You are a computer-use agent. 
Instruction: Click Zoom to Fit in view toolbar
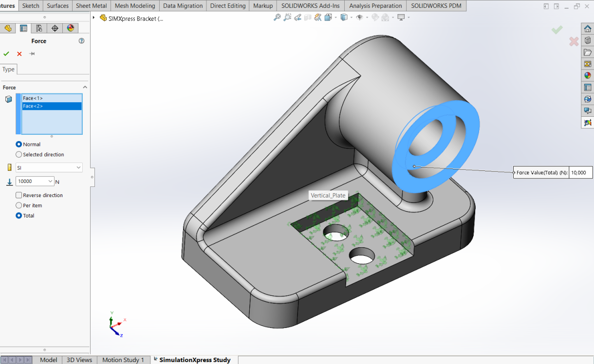tap(277, 18)
